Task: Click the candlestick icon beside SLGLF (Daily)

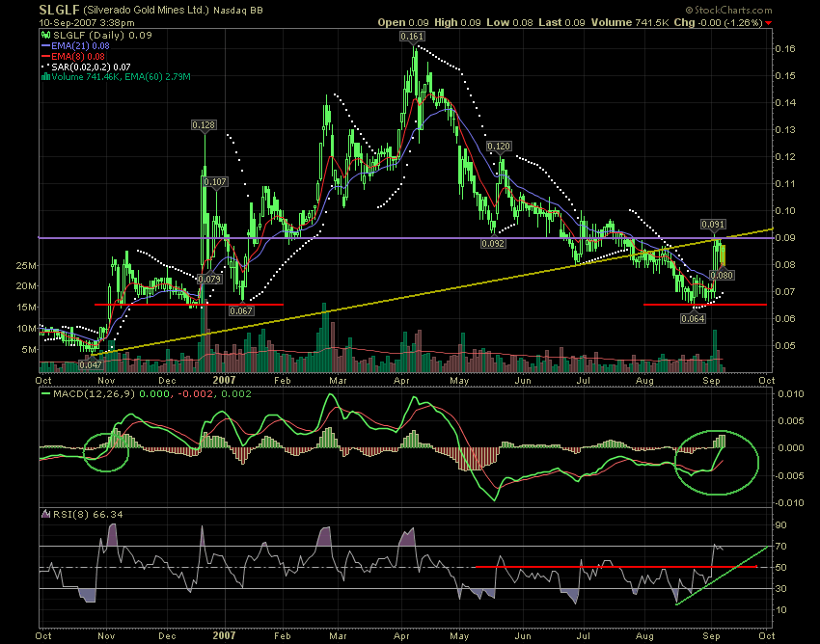Action: 46,35
